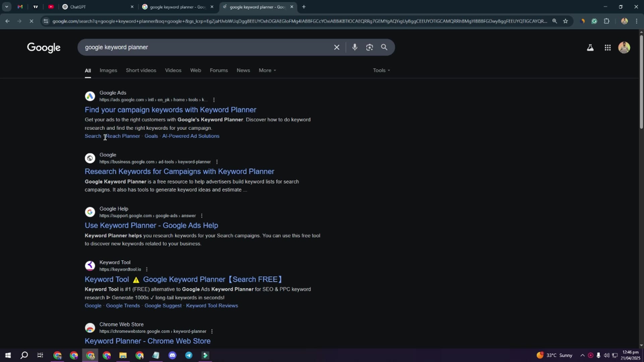Image resolution: width=644 pixels, height=362 pixels.
Task: Click the page vertical scrollbar thumb
Action: click(x=641, y=81)
